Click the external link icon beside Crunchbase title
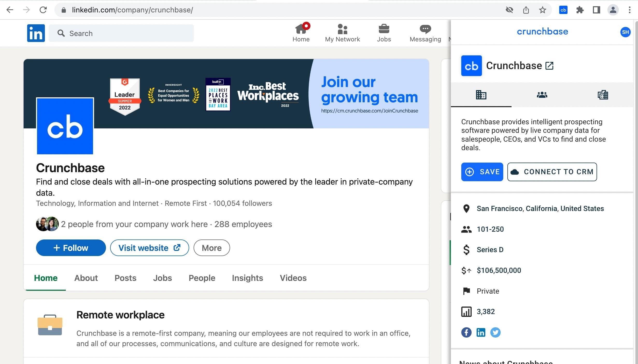The width and height of the screenshot is (638, 364). tap(549, 66)
